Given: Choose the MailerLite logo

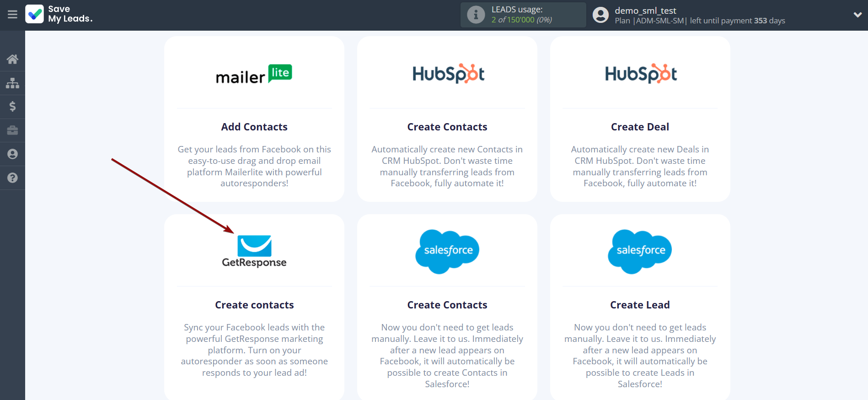Looking at the screenshot, I should [x=254, y=74].
